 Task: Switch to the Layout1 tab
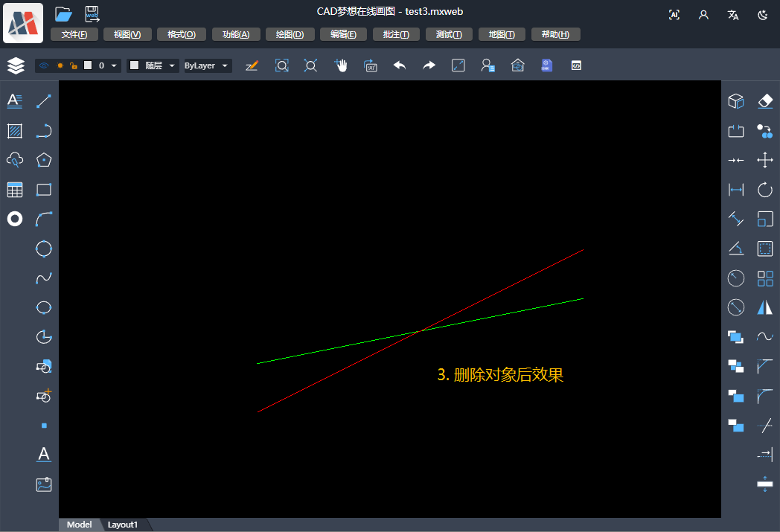123,524
